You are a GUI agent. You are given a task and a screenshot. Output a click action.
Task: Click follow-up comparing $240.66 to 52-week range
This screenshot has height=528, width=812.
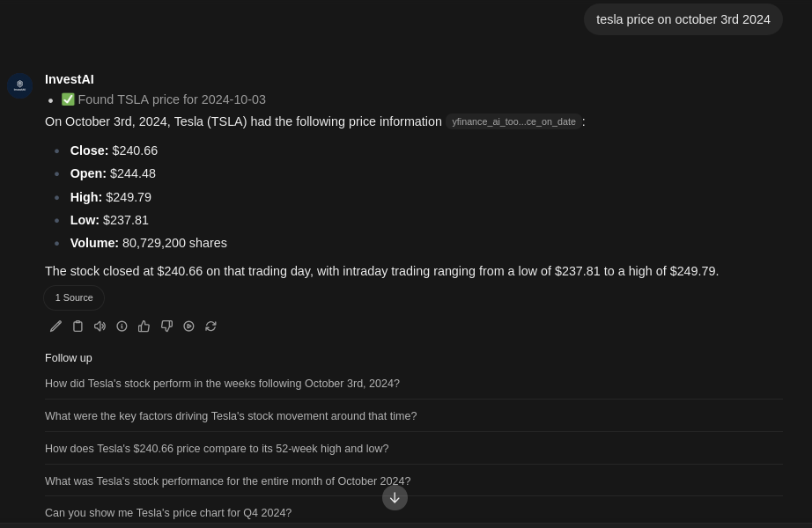(217, 448)
